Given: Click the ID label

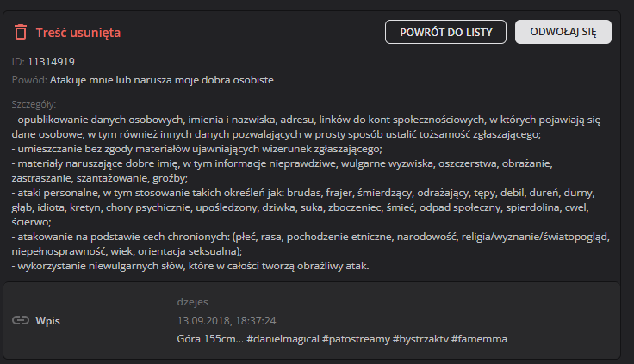Looking at the screenshot, I should pos(17,61).
